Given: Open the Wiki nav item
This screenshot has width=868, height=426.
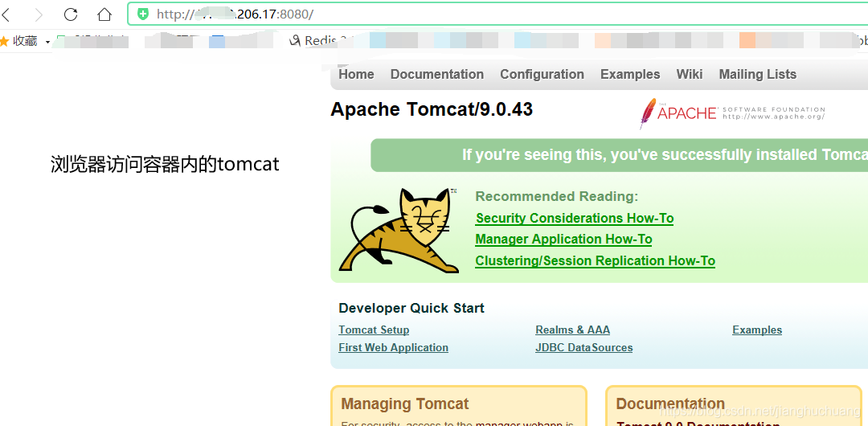Looking at the screenshot, I should click(x=690, y=74).
